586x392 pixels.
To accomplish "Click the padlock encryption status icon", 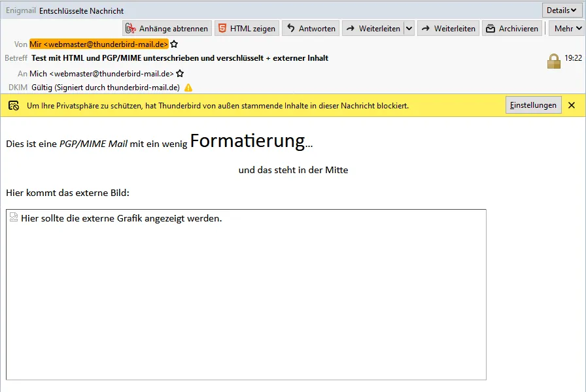I will (554, 61).
